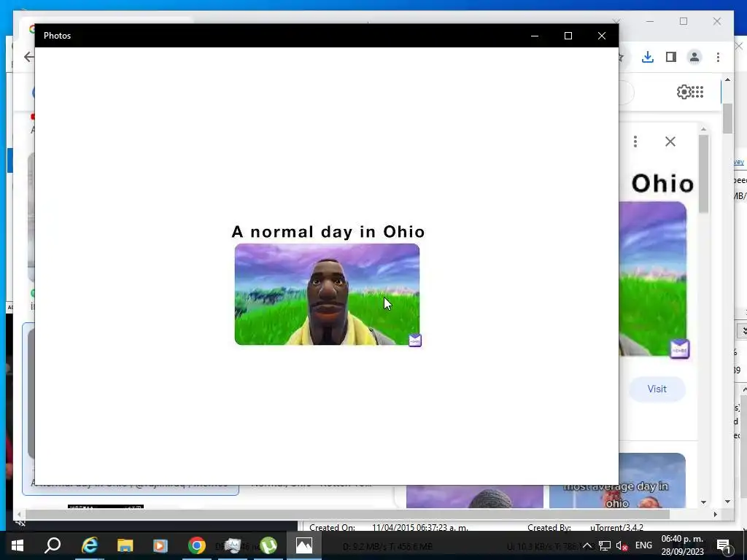Image resolution: width=747 pixels, height=560 pixels.
Task: Open the Google apps grid
Action: coord(697,91)
